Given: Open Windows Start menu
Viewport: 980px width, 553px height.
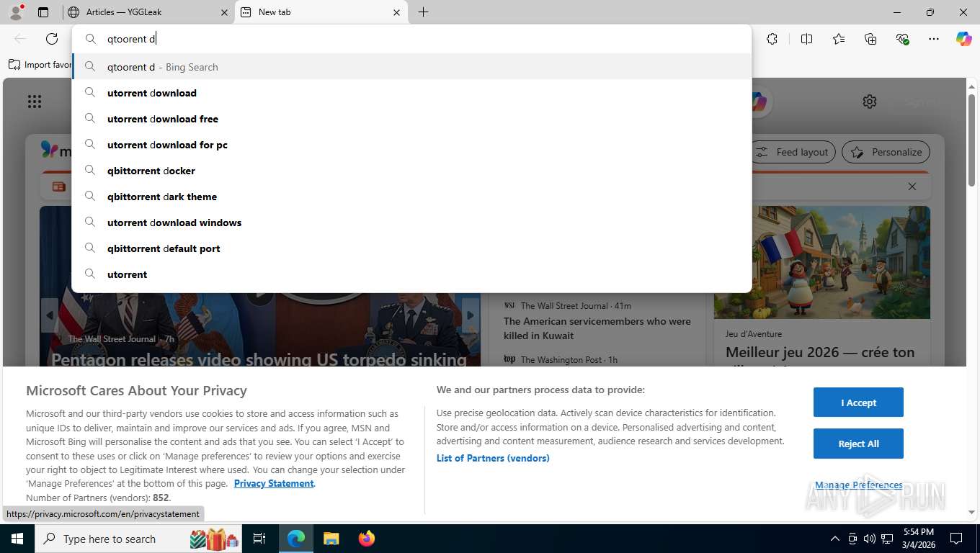Looking at the screenshot, I should coord(17,539).
